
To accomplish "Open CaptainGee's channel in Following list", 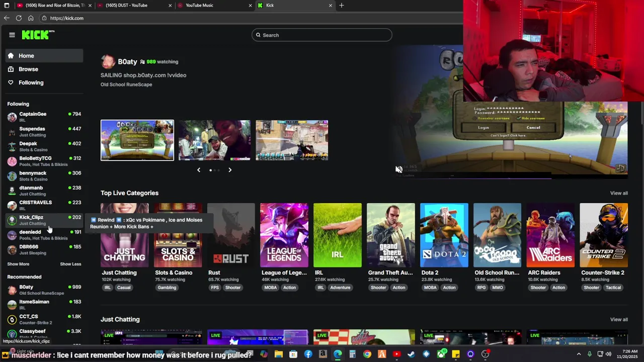I will click(44, 117).
